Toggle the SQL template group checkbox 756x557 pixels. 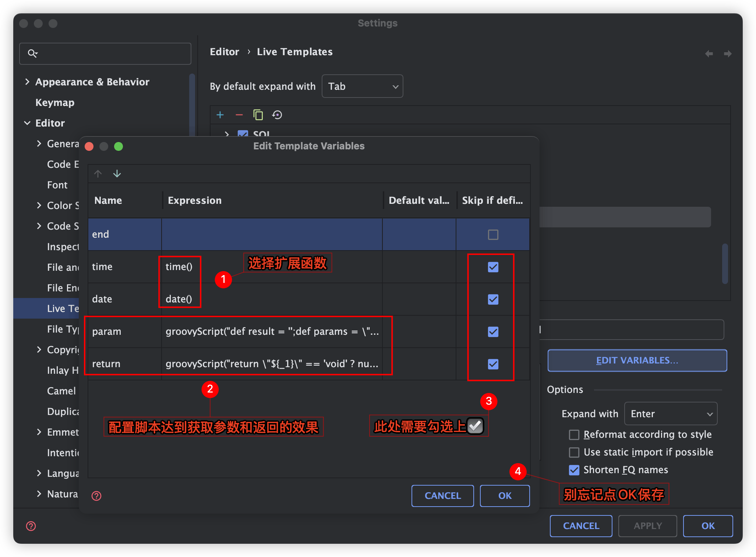243,134
